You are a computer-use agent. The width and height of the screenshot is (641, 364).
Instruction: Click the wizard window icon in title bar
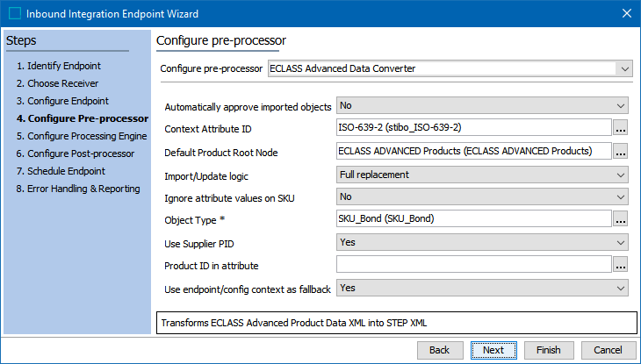[15, 13]
